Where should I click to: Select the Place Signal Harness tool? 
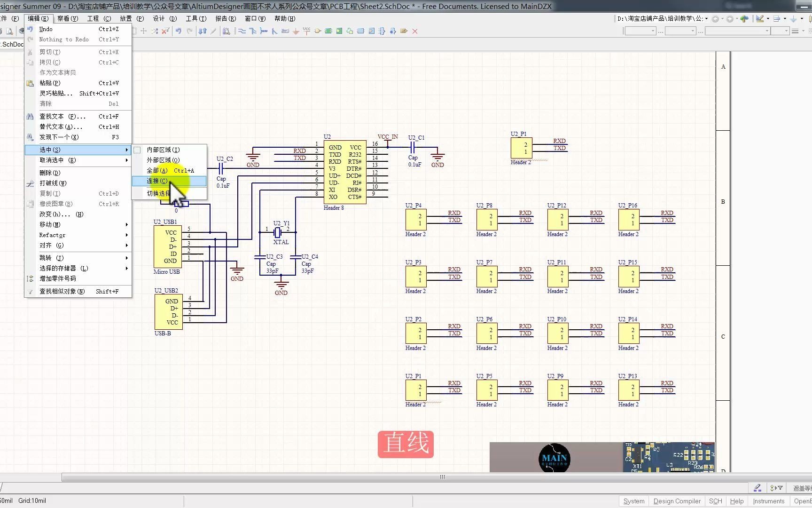264,31
